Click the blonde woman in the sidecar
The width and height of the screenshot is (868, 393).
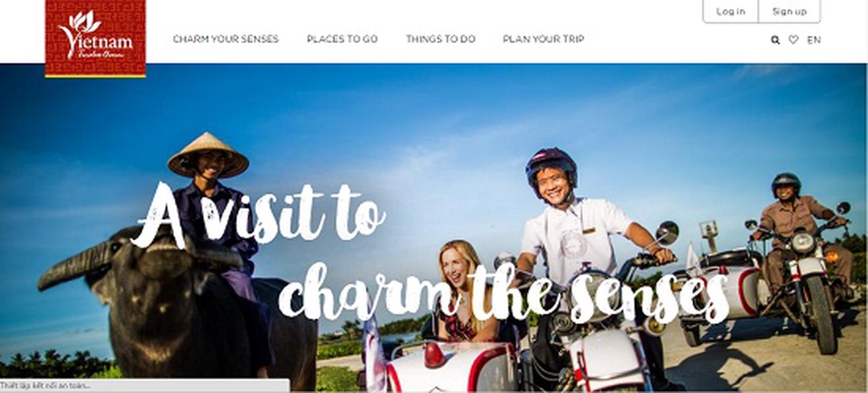pyautogui.click(x=462, y=290)
